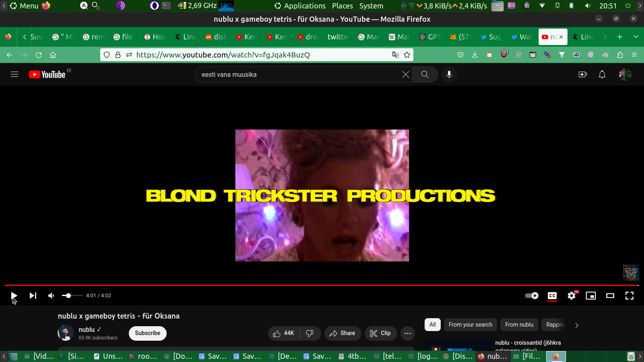The image size is (644, 362).
Task: Click the channel watermark on video
Action: click(x=631, y=273)
